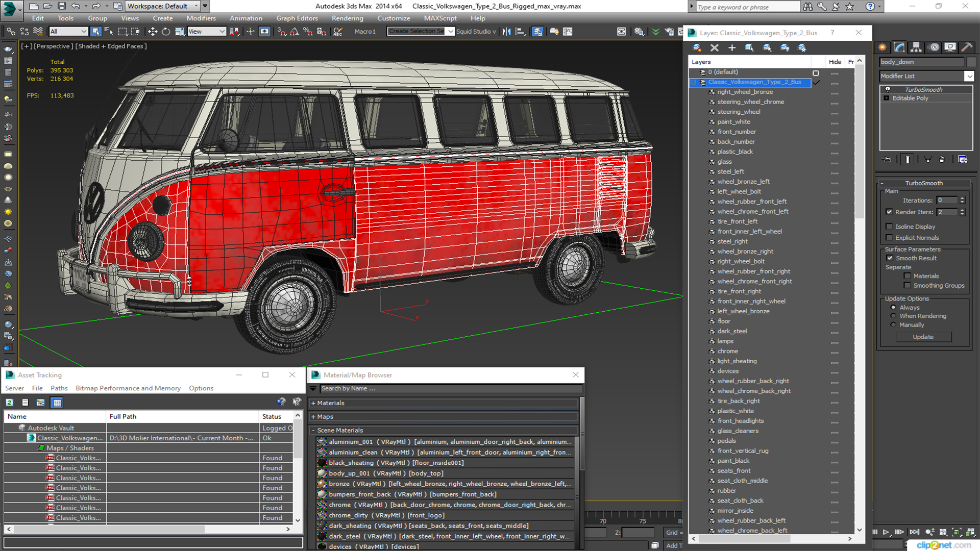The width and height of the screenshot is (980, 551).
Task: Open the Display command panel tab
Action: point(950,47)
